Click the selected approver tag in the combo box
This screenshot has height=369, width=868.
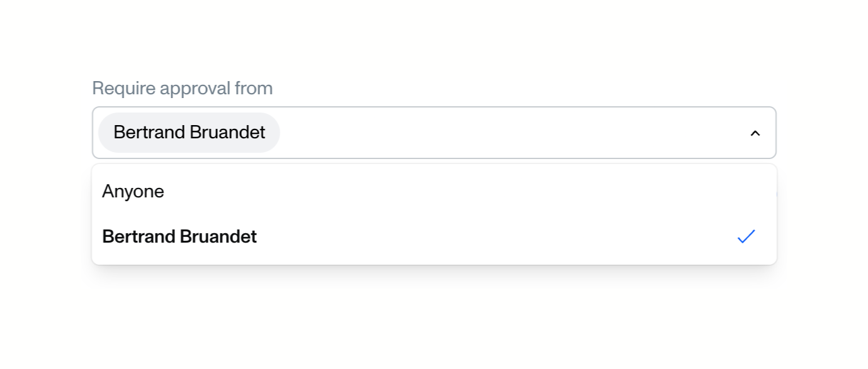[x=189, y=133]
